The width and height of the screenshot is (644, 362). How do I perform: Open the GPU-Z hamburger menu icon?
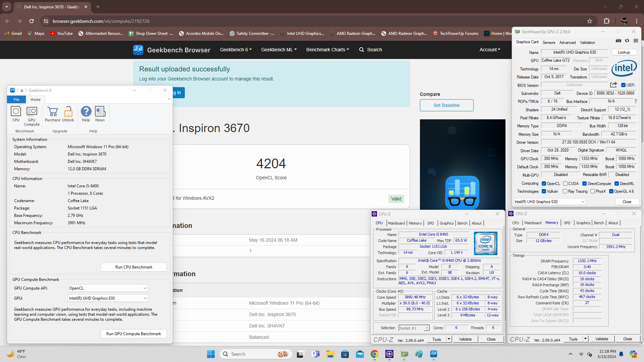point(636,41)
